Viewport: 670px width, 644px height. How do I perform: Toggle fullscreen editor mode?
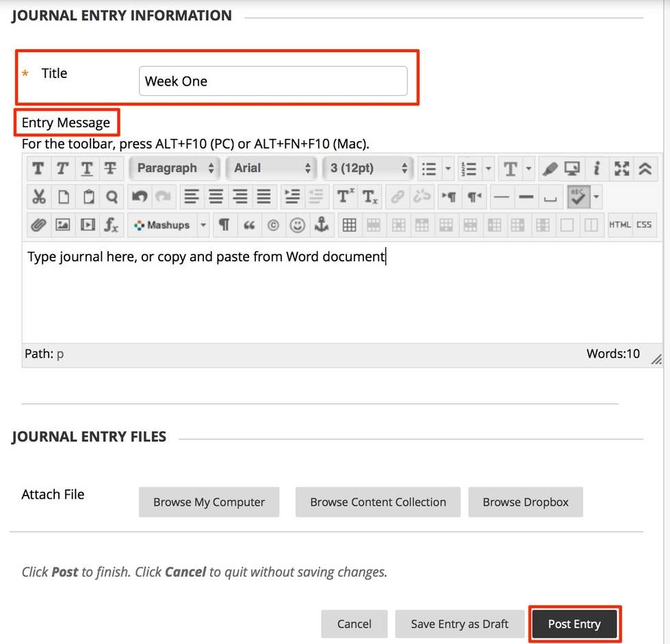[621, 168]
